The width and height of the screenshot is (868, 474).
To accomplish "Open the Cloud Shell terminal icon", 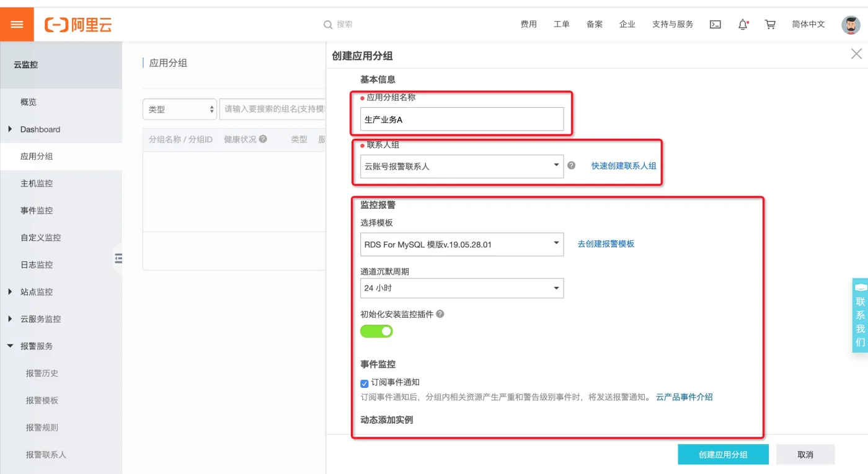I will tap(715, 25).
